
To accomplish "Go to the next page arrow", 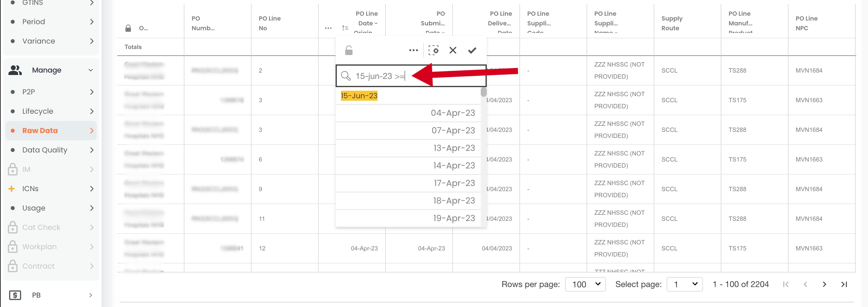I will click(x=824, y=284).
